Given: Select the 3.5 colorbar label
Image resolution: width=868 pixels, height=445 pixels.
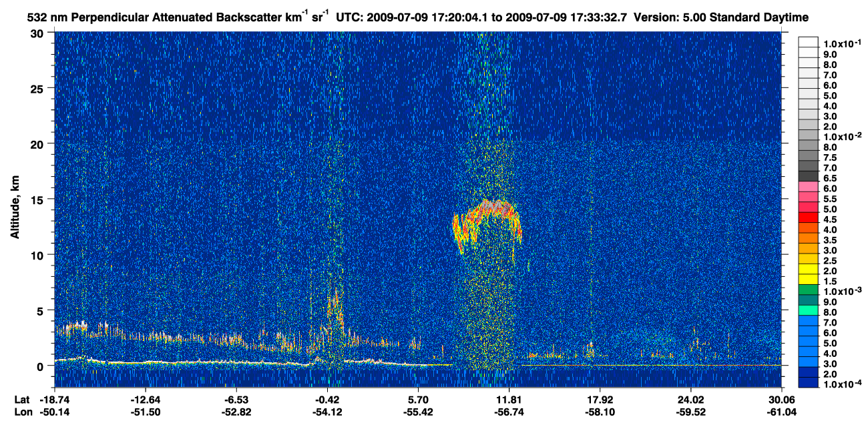Looking at the screenshot, I should [x=830, y=240].
